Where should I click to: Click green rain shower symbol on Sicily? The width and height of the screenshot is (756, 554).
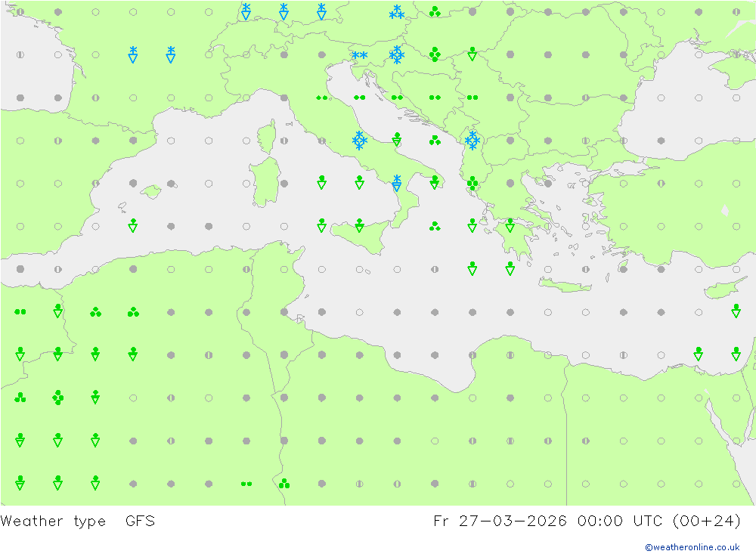tap(360, 225)
